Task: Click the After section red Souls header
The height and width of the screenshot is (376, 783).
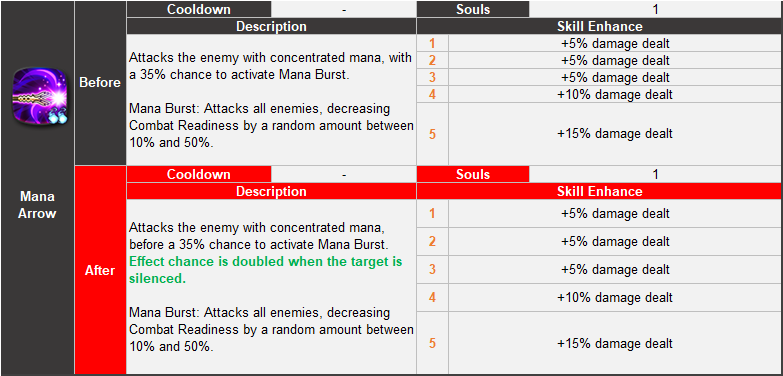Action: coord(472,174)
